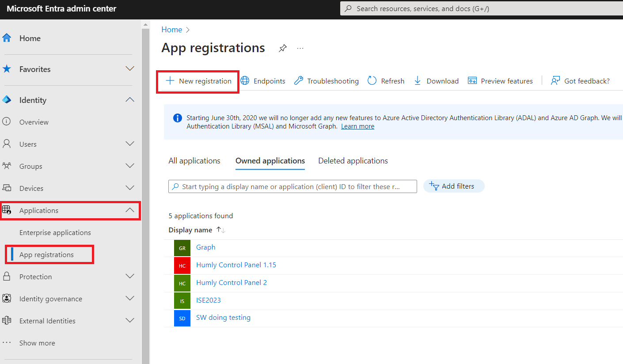Click the SD icon for SW doing testing
The width and height of the screenshot is (623, 364).
[182, 318]
